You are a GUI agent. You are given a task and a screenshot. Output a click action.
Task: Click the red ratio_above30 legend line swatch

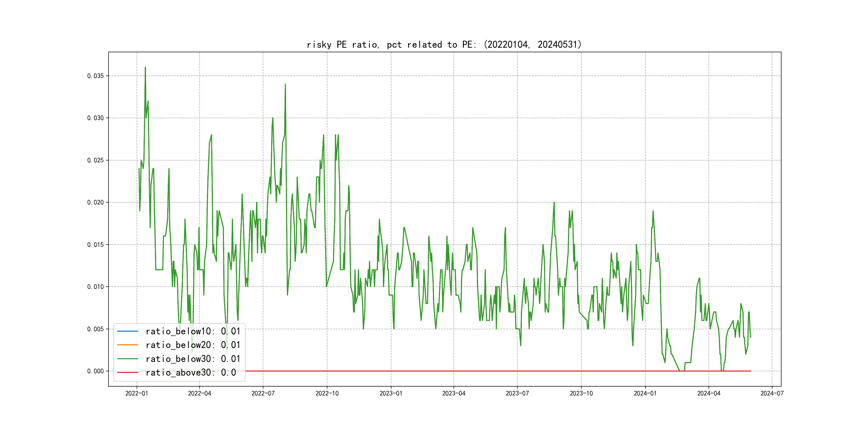pos(127,373)
